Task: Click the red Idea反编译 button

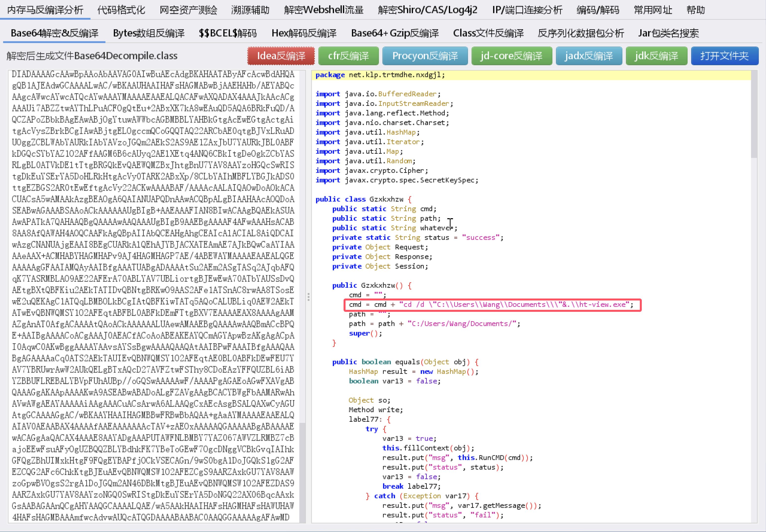Action: (281, 56)
